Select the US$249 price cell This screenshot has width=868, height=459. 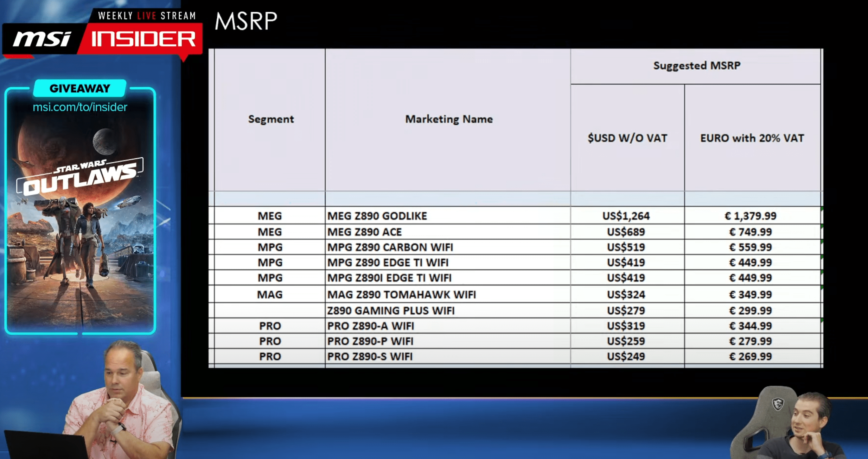628,356
